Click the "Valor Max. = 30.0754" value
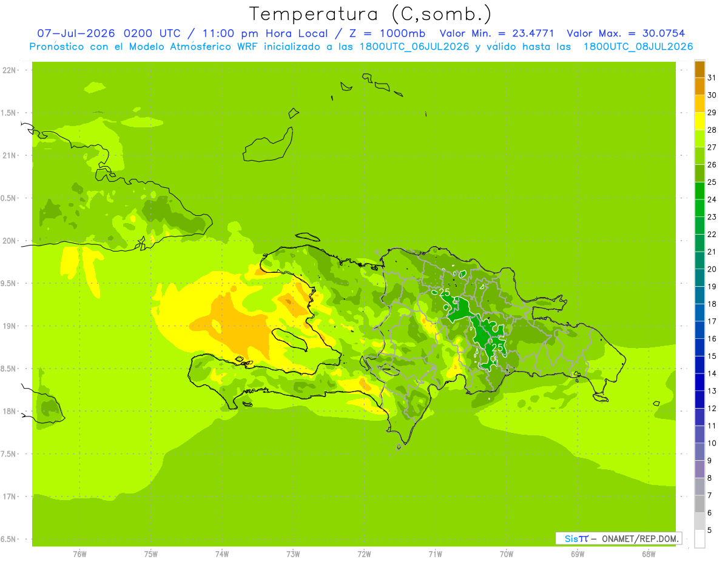The image size is (728, 562). point(625,33)
